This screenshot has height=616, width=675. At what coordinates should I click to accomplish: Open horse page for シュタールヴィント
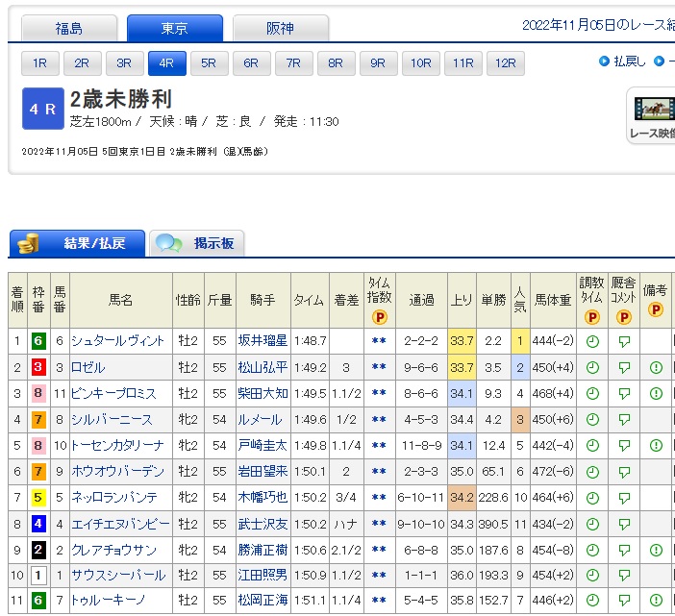click(117, 340)
